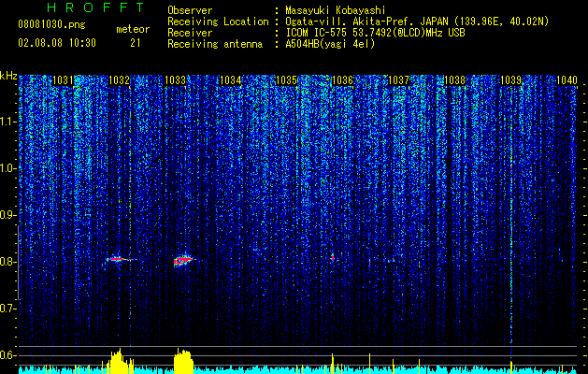The image size is (588, 374).
Task: Click the Observer field label
Action: [190, 10]
